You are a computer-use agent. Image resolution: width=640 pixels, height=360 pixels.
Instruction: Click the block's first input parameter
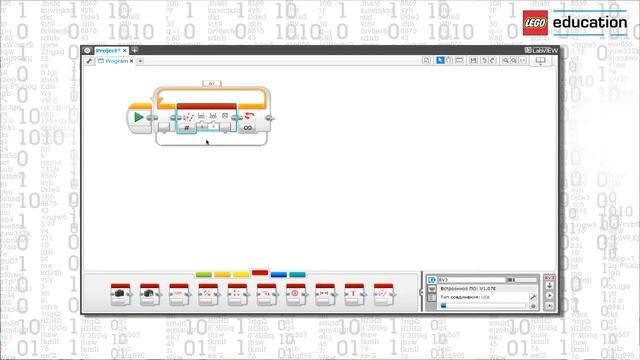point(202,127)
